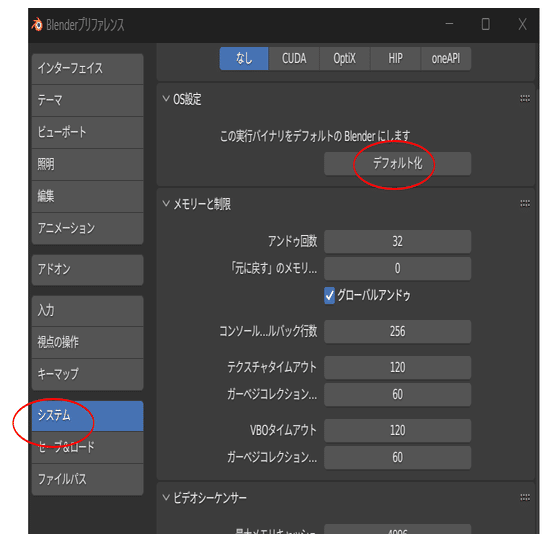The height and width of the screenshot is (547, 547).
Task: Open the 視点の操作 preferences tab
Action: coord(88,342)
